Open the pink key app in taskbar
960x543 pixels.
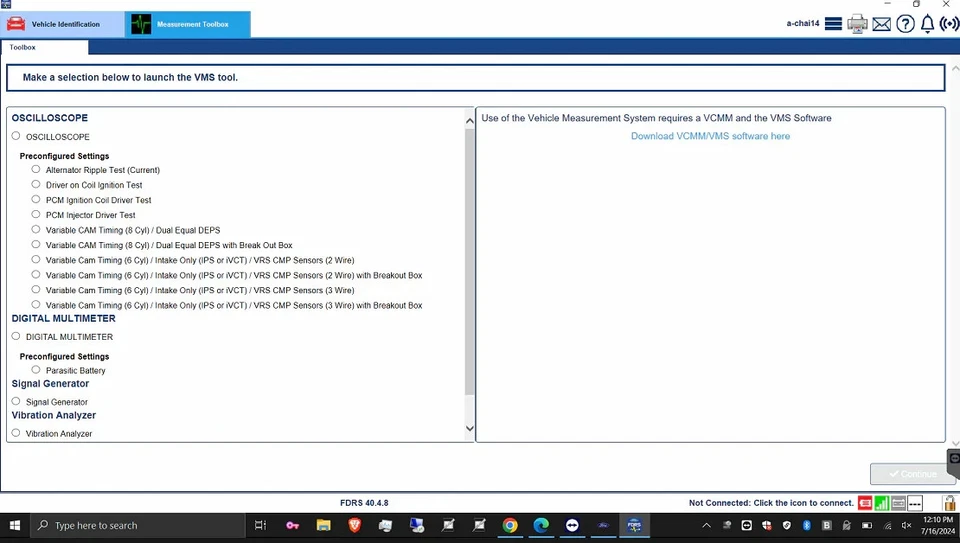292,525
